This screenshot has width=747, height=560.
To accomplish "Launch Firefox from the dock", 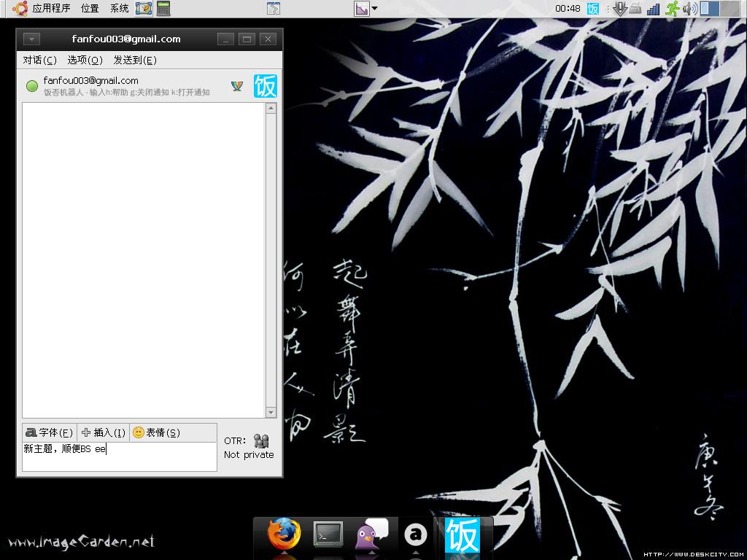I will pyautogui.click(x=284, y=534).
